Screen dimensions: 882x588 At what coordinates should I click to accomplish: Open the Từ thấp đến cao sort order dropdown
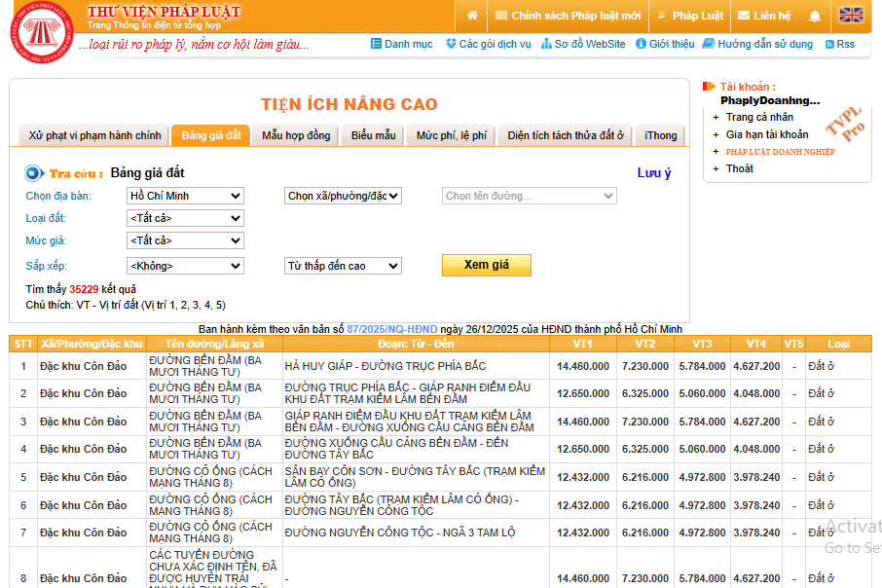tap(343, 266)
